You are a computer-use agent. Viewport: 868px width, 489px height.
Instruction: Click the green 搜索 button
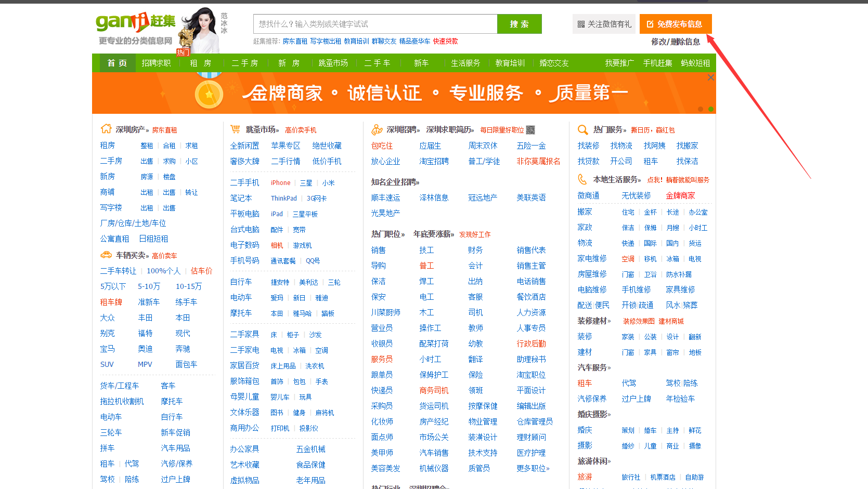520,24
